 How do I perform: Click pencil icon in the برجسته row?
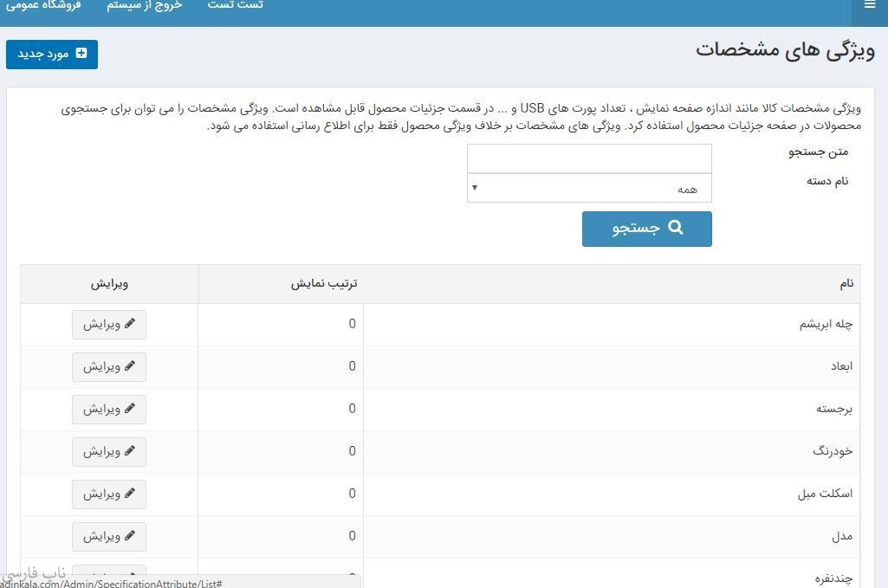(130, 409)
